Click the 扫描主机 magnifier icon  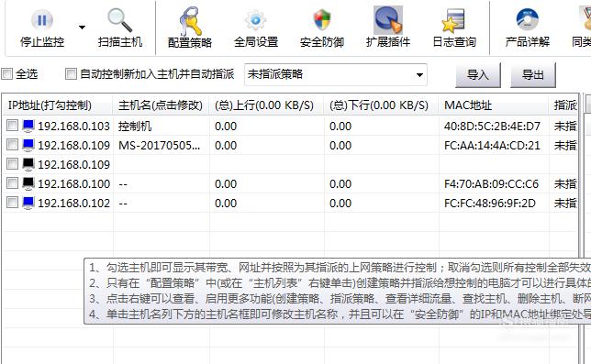point(119,20)
